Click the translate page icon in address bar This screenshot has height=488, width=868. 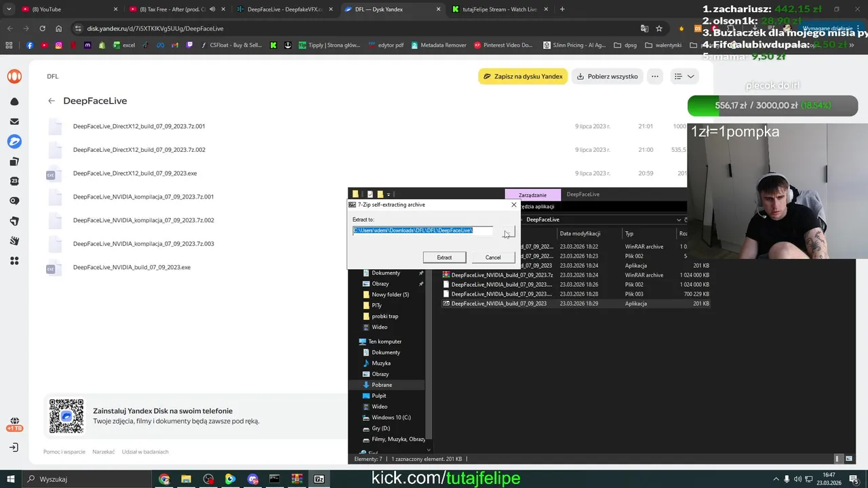point(644,28)
